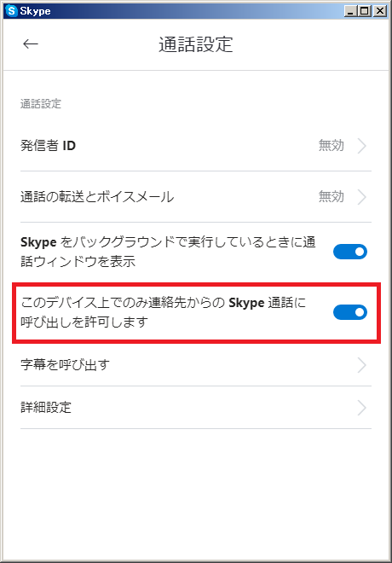Click 無効 status beside 発信者 ID
This screenshot has width=392, height=563.
[331, 145]
